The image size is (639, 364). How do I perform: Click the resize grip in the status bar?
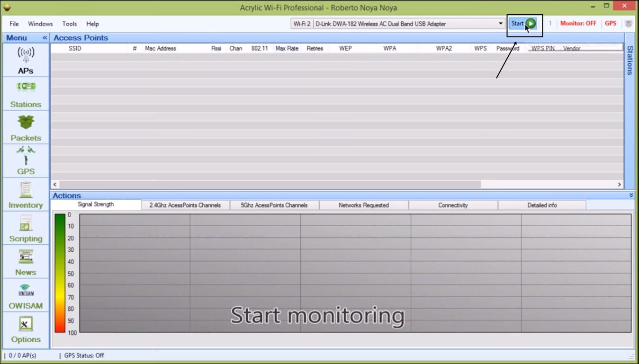[630, 356]
